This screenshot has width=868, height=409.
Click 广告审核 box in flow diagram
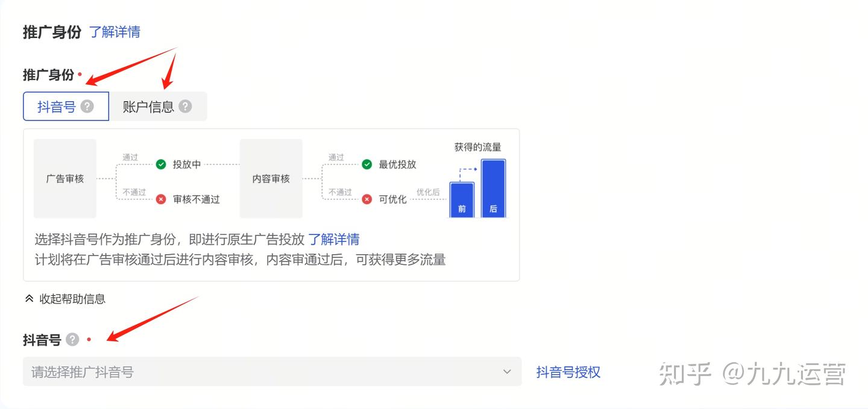(x=65, y=178)
